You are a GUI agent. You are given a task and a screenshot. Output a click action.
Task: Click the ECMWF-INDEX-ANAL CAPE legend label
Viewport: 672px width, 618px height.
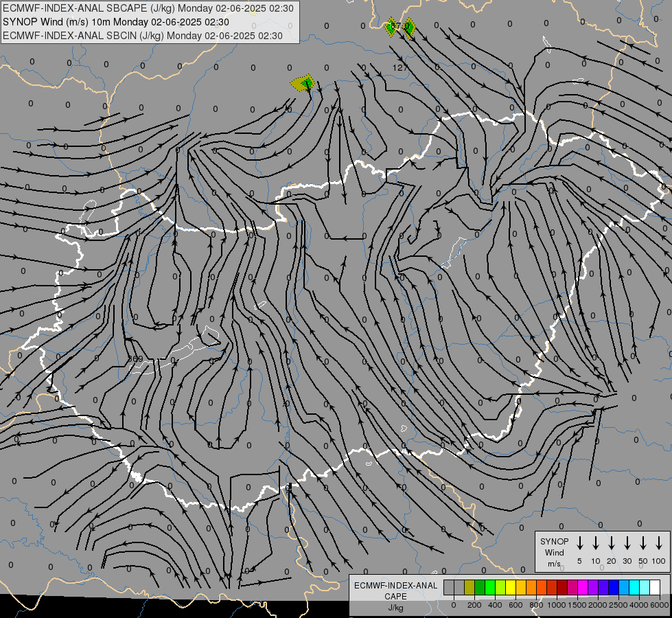click(395, 591)
